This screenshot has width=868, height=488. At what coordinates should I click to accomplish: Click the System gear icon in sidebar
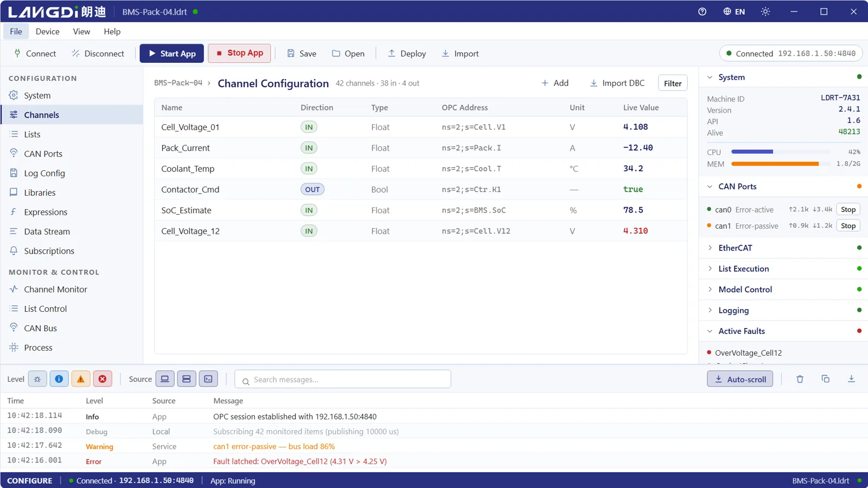click(x=14, y=95)
